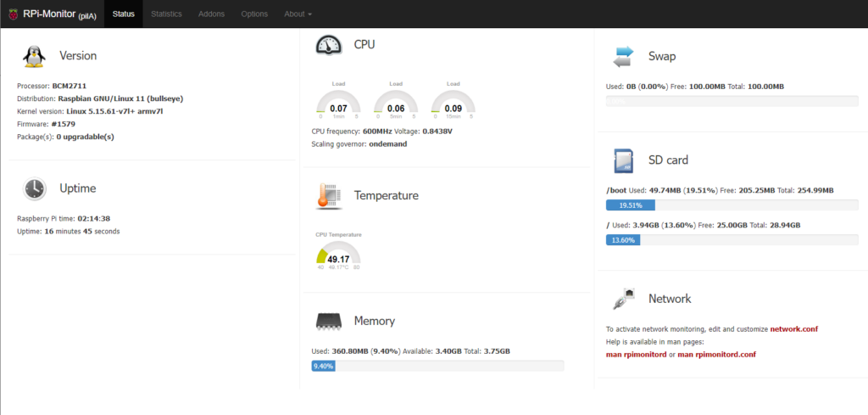This screenshot has width=868, height=415.
Task: Go to the Status tab
Action: (x=124, y=14)
